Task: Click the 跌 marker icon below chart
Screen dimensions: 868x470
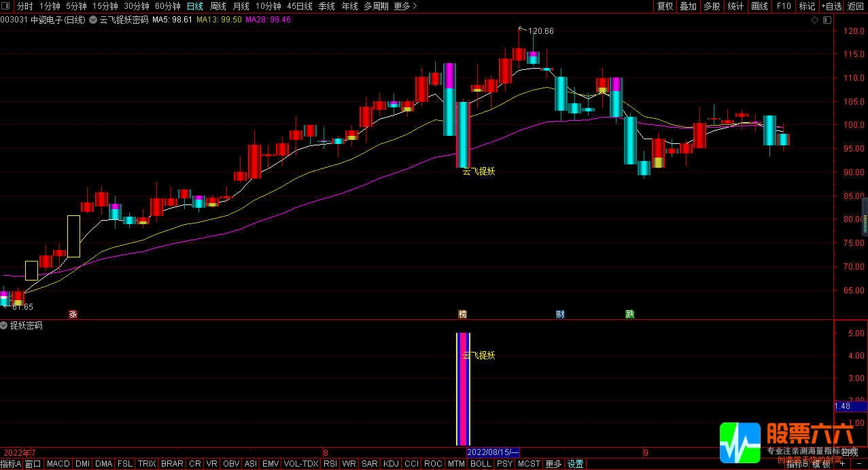Action: point(630,314)
